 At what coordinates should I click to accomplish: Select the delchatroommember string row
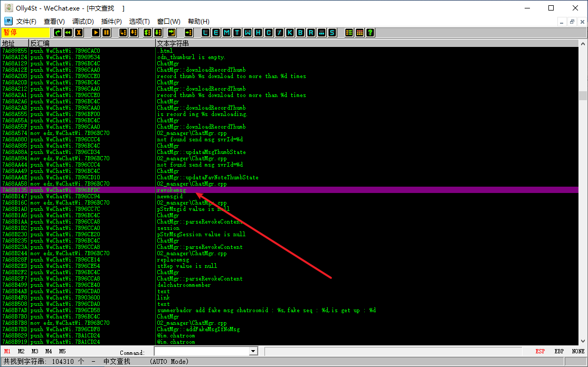coord(289,285)
